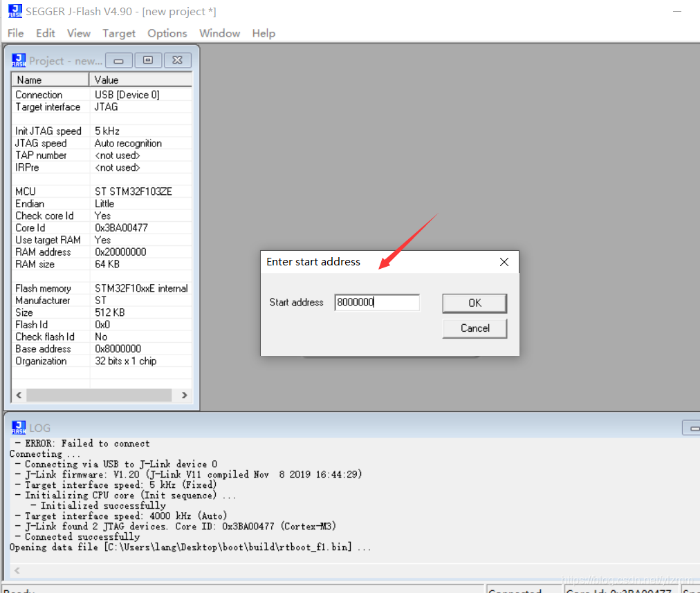Viewport: 700px width, 593px height.
Task: Select the Organization row
Action: tap(102, 361)
